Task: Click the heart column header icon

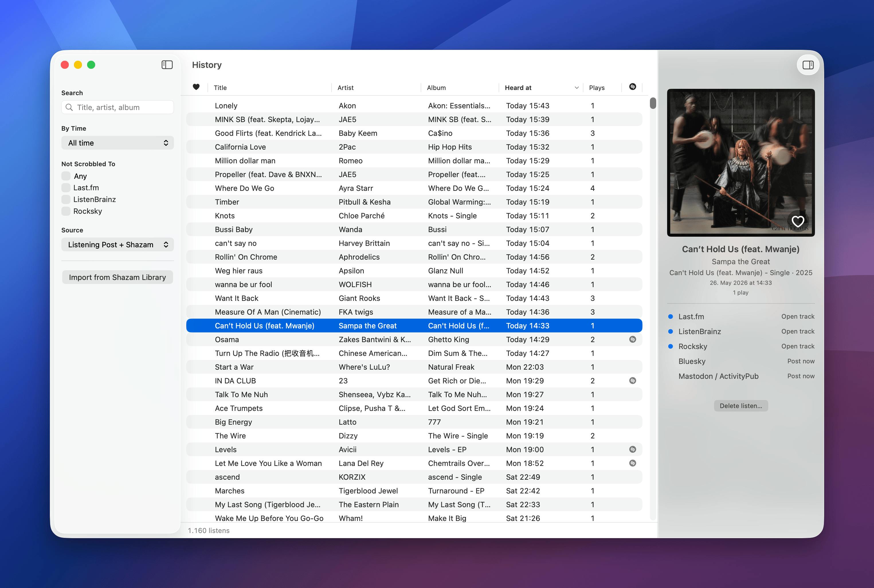Action: [196, 87]
